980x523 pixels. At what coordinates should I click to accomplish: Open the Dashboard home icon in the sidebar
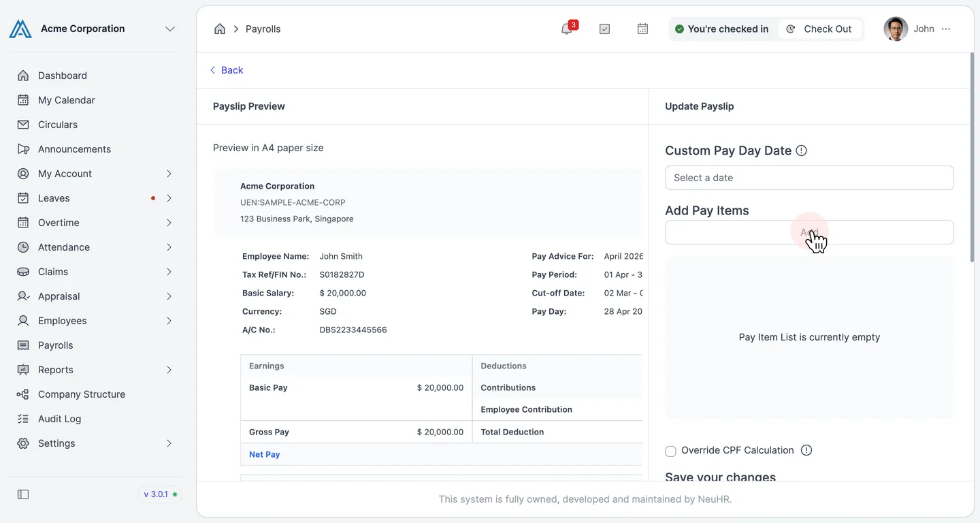point(23,76)
